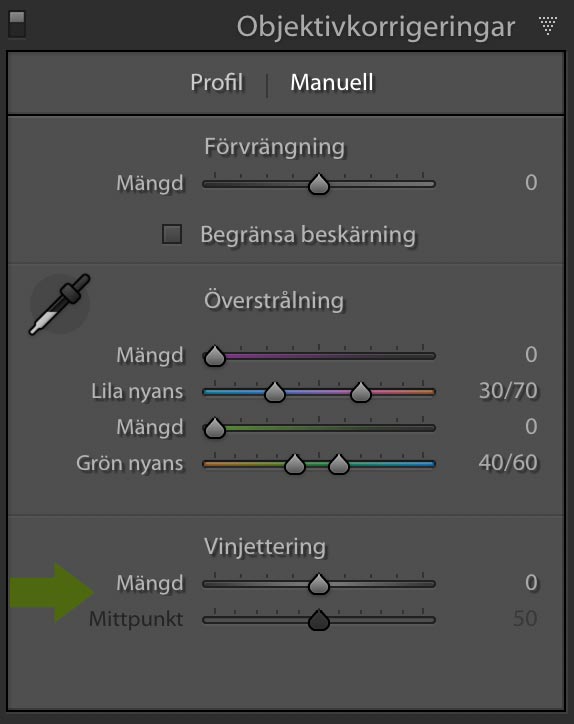Toggle the Objektivkorrigeringar panel on/off switch
The height and width of the screenshot is (724, 574).
17,24
